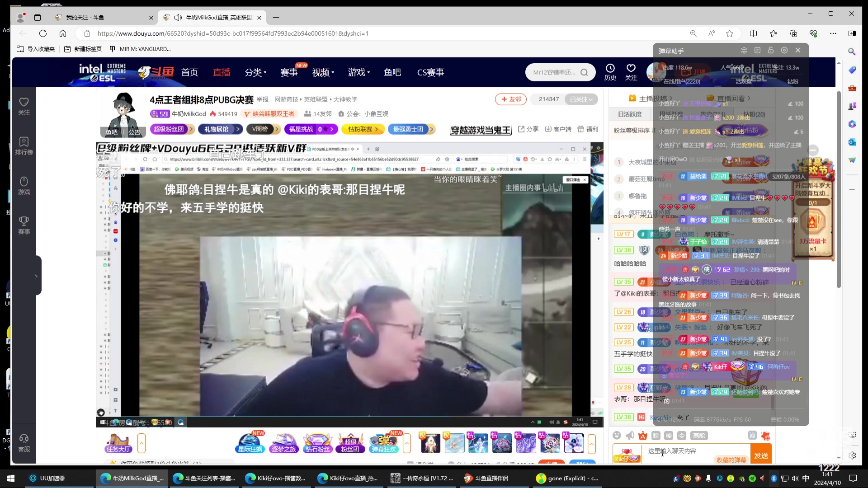Screen dimensions: 868x488
Task: Switch to 活跃度 tab in 弹幕助手
Action: click(744, 81)
